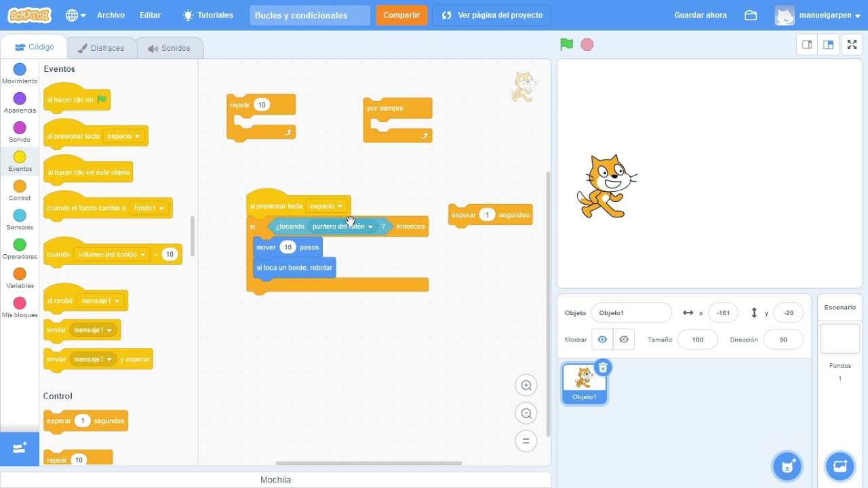
Task: Click the value 10 in volumen block
Action: (170, 254)
